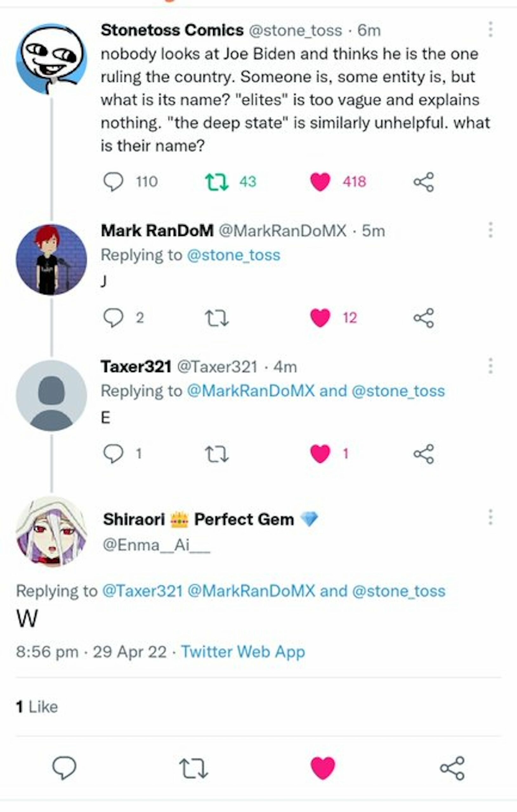Undo retweet on Stonetoss Comics tweet
Viewport: 517px width, 812px height.
coord(217,182)
